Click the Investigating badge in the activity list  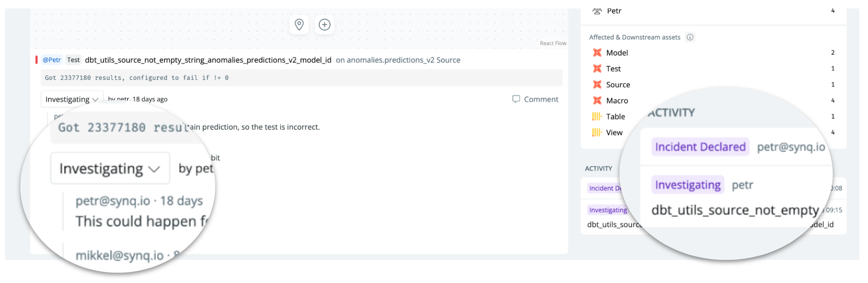pyautogui.click(x=608, y=210)
